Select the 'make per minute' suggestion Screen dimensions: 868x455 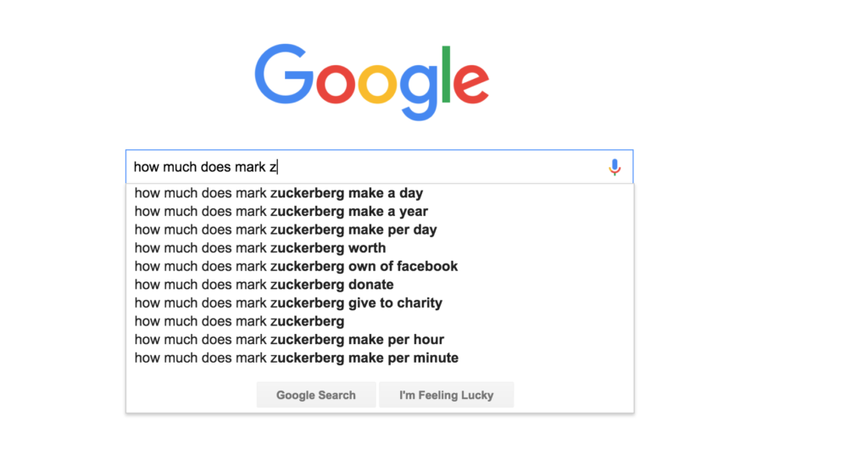click(x=296, y=358)
